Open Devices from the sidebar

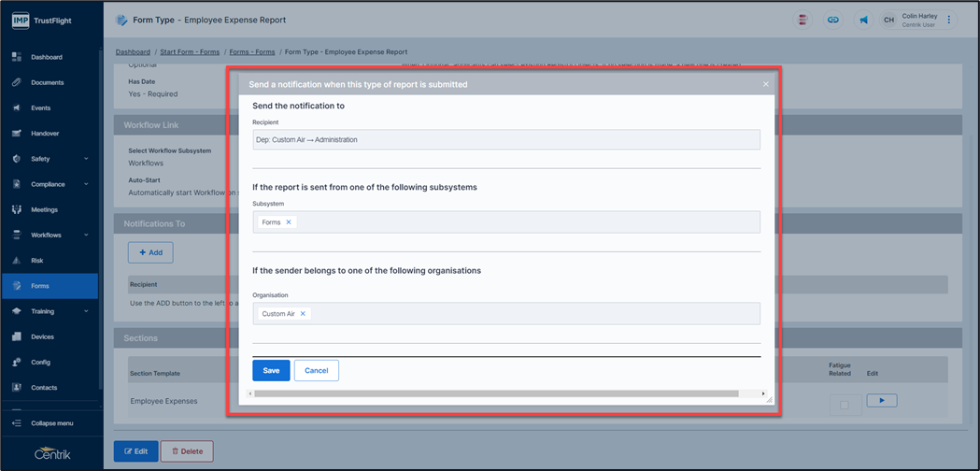[x=17, y=336]
